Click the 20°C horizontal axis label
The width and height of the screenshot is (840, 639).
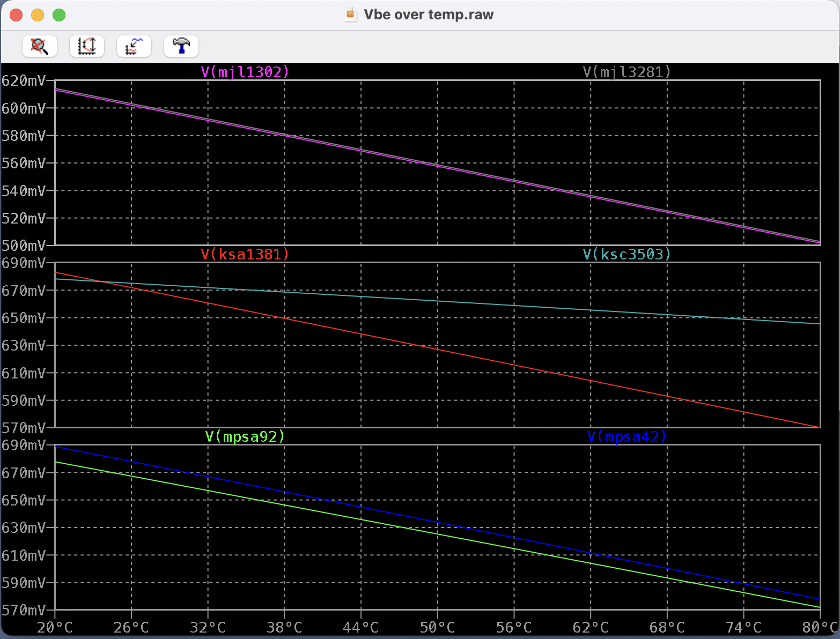[55, 627]
